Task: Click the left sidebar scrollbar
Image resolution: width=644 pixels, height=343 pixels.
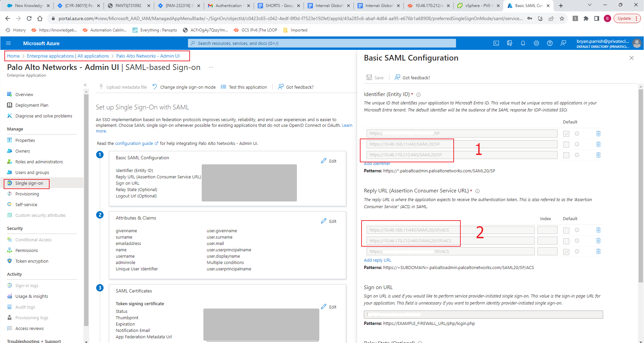Action: (86, 211)
